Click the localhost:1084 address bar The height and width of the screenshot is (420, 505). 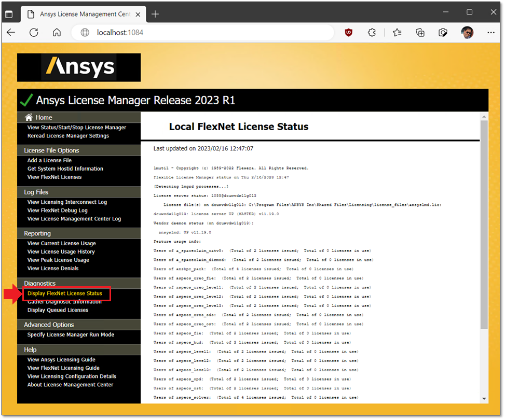tap(203, 33)
